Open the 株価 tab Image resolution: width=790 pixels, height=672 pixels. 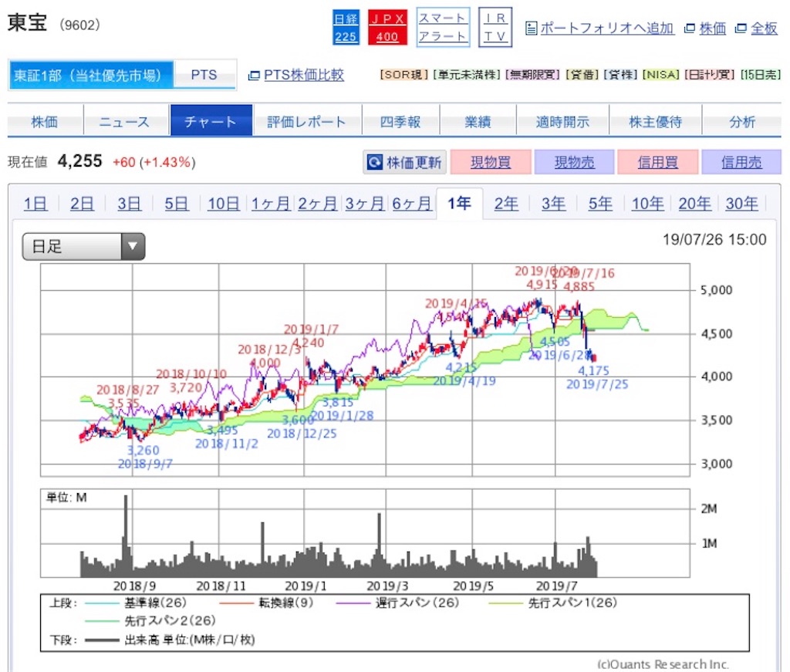[x=45, y=120]
